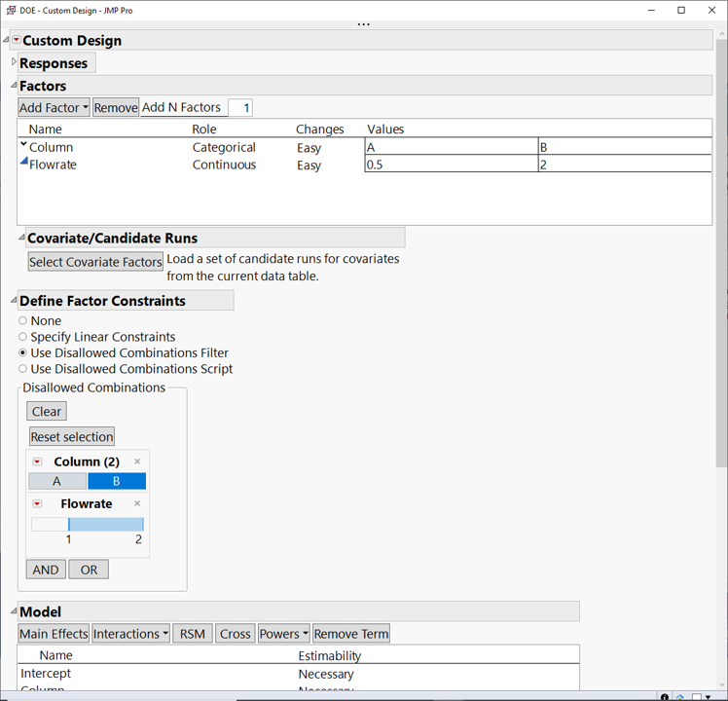Click the vertical scrollbar thumb

(x=721, y=253)
